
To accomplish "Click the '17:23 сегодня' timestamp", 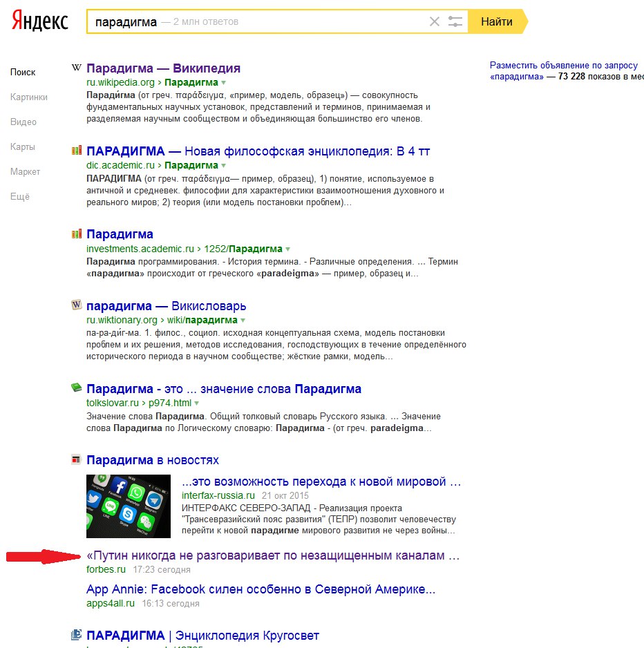I will pos(162,570).
